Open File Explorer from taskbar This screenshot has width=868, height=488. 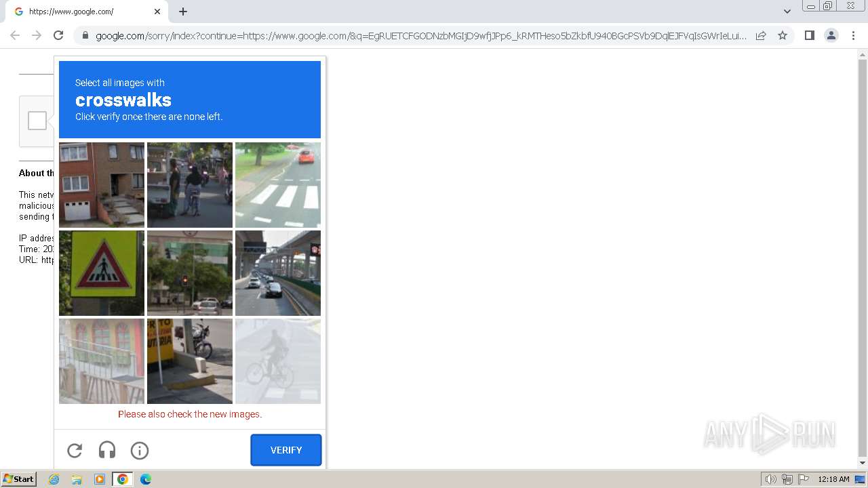pyautogui.click(x=77, y=479)
